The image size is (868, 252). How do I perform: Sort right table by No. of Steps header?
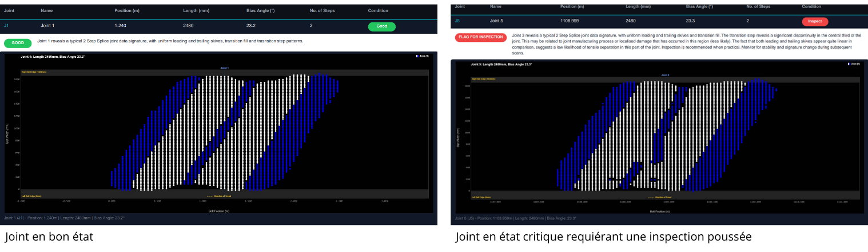click(x=759, y=6)
